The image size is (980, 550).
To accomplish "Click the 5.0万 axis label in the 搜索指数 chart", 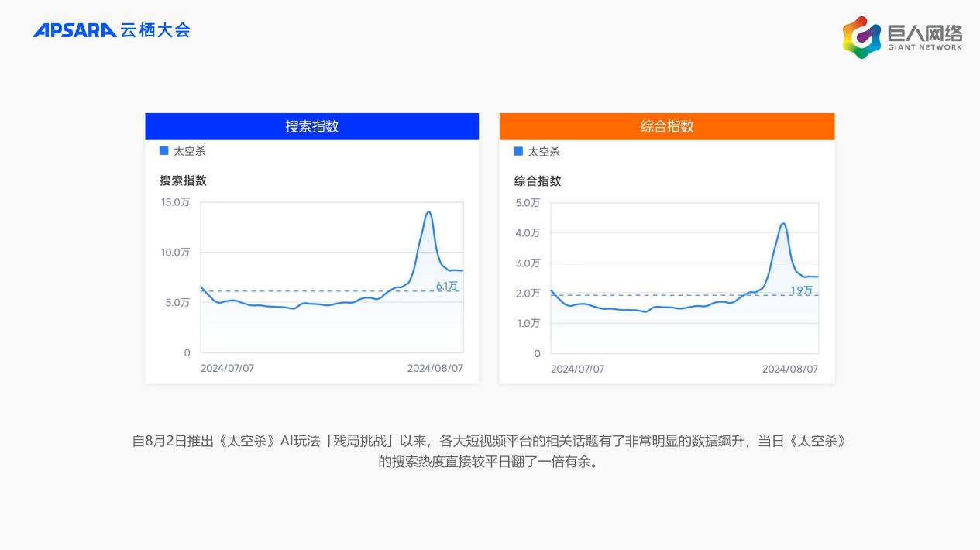I will (177, 302).
